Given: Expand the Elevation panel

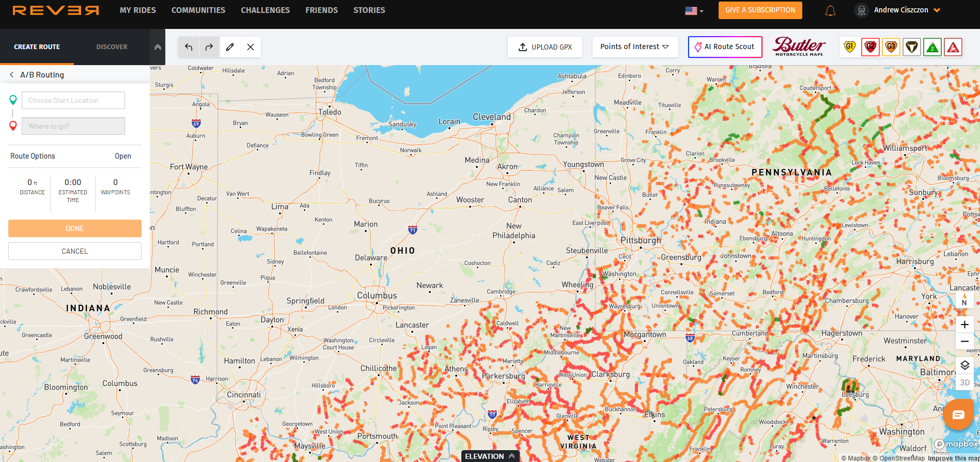Looking at the screenshot, I should (x=490, y=456).
